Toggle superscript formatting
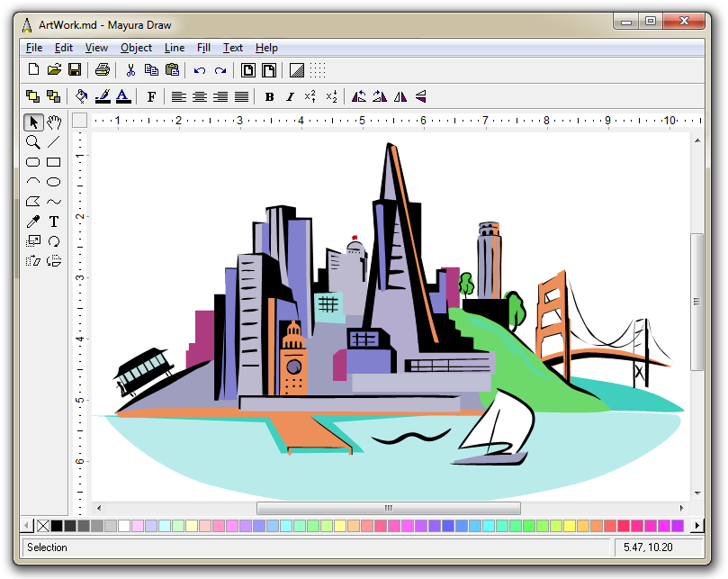This screenshot has height=579, width=728. coord(310,96)
